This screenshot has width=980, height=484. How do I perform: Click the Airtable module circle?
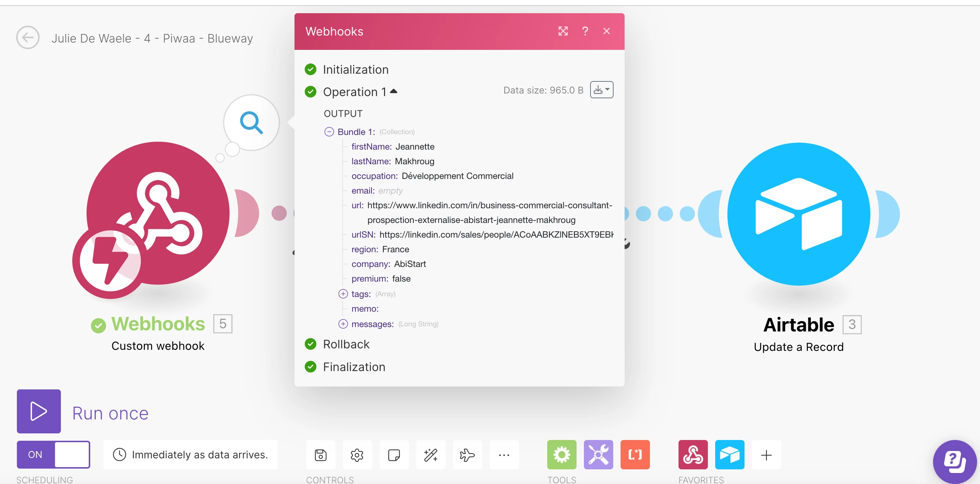(798, 214)
